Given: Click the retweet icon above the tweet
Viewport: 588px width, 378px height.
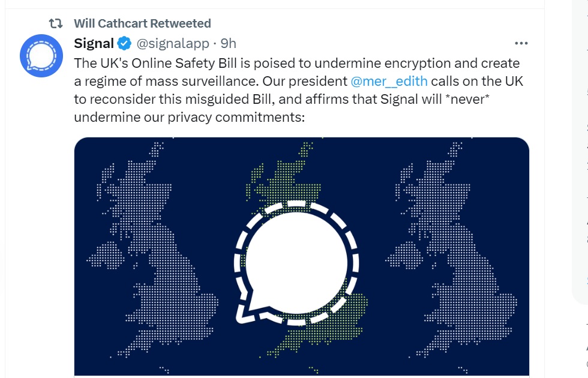Looking at the screenshot, I should coord(55,24).
